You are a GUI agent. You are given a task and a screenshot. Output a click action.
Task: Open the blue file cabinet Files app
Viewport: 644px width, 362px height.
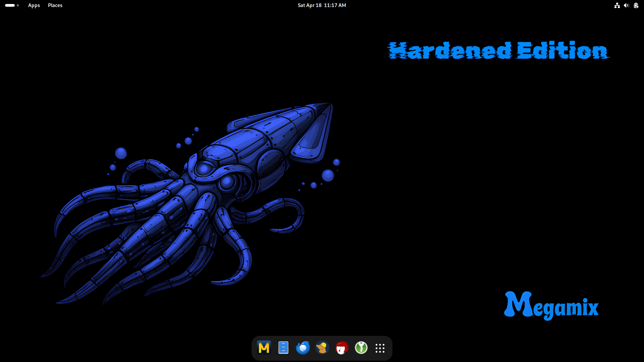tap(283, 348)
